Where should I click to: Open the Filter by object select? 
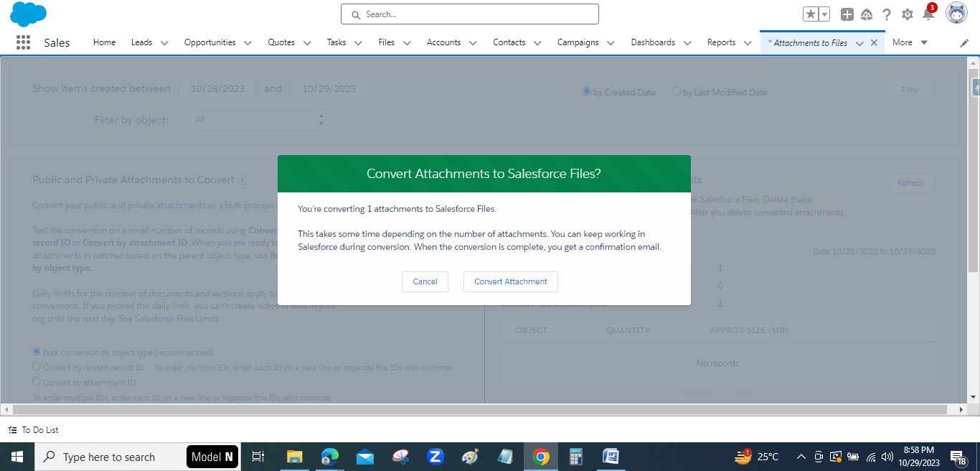tap(260, 120)
